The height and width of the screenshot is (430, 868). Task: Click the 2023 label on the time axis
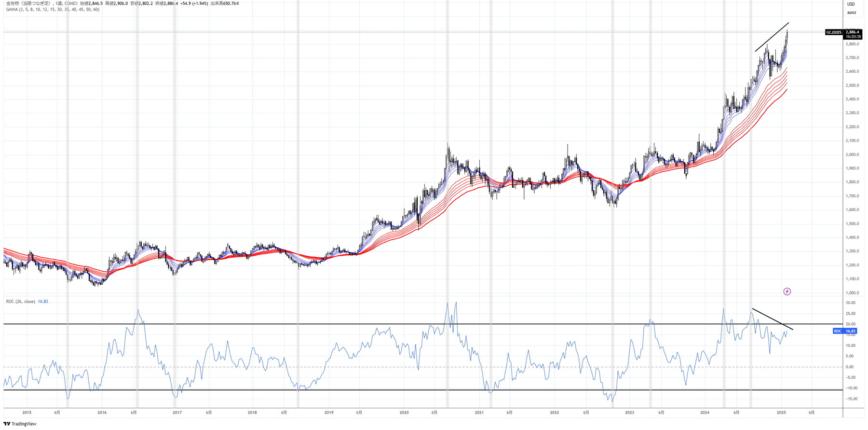[x=629, y=413]
